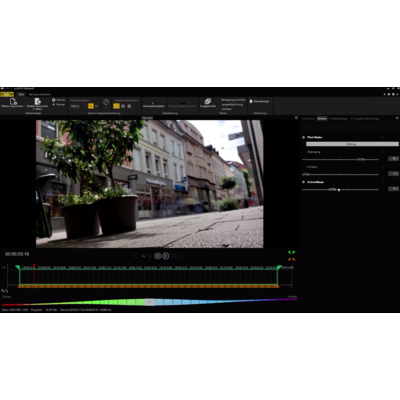Click the clock icon in the speed ribbon group

106,102
